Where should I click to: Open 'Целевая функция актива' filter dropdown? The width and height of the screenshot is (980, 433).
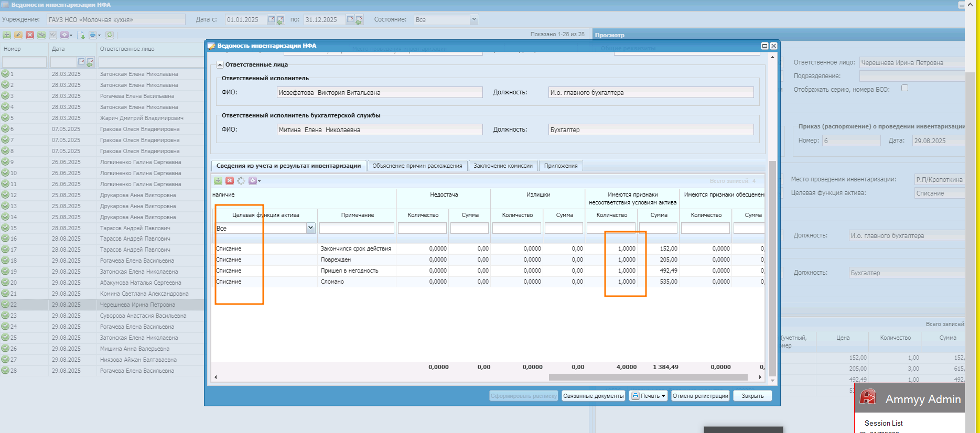tap(310, 228)
